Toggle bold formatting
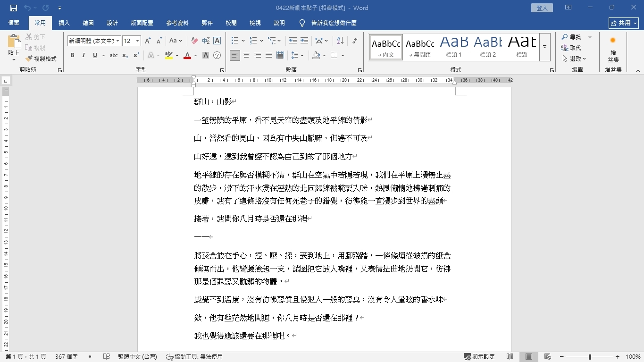This screenshot has width=644, height=362. tap(72, 55)
